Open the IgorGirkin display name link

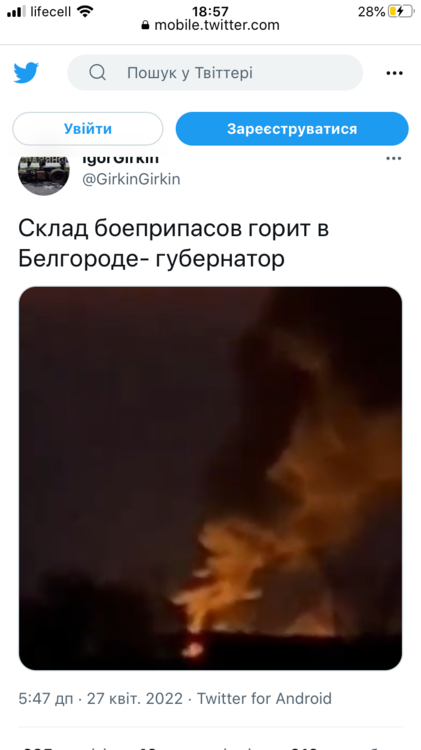[x=120, y=159]
